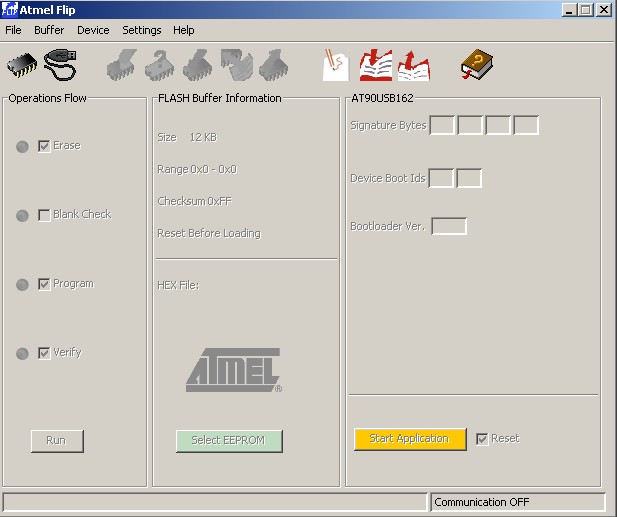Click the Save HEX File book icon
The height and width of the screenshot is (517, 617).
coord(414,66)
